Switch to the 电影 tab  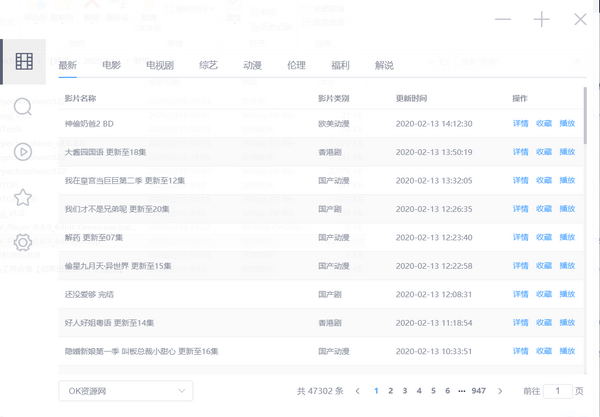[x=111, y=65]
